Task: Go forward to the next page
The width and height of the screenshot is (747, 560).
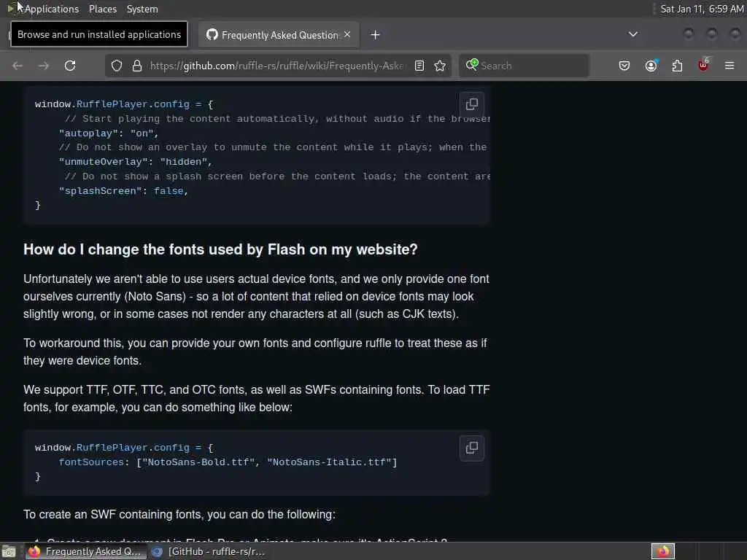Action: (x=43, y=66)
